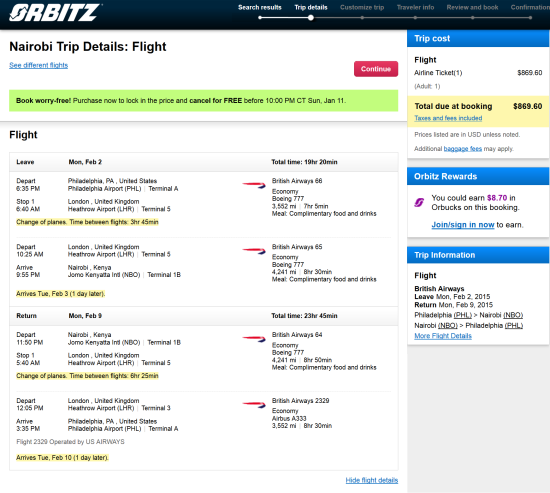
Task: Click Join/sign in now link
Action: [x=463, y=225]
